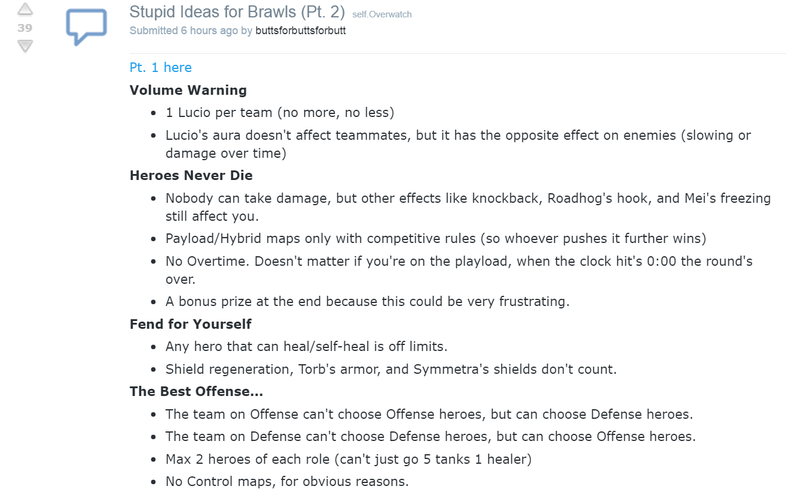This screenshot has height=495, width=800.
Task: Click the bonus prize bullet text
Action: click(x=367, y=301)
